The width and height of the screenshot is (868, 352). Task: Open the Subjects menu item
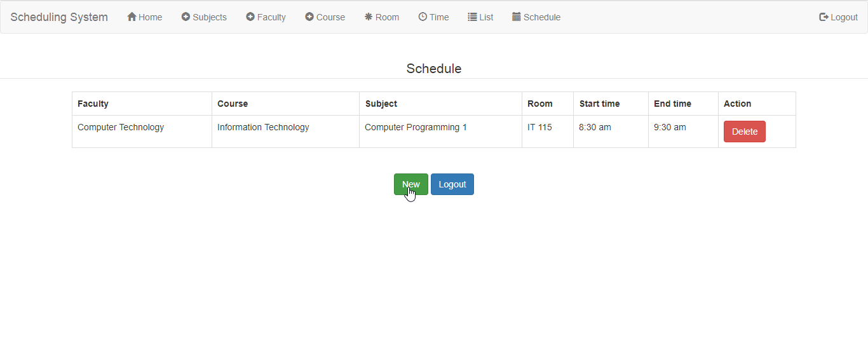210,17
